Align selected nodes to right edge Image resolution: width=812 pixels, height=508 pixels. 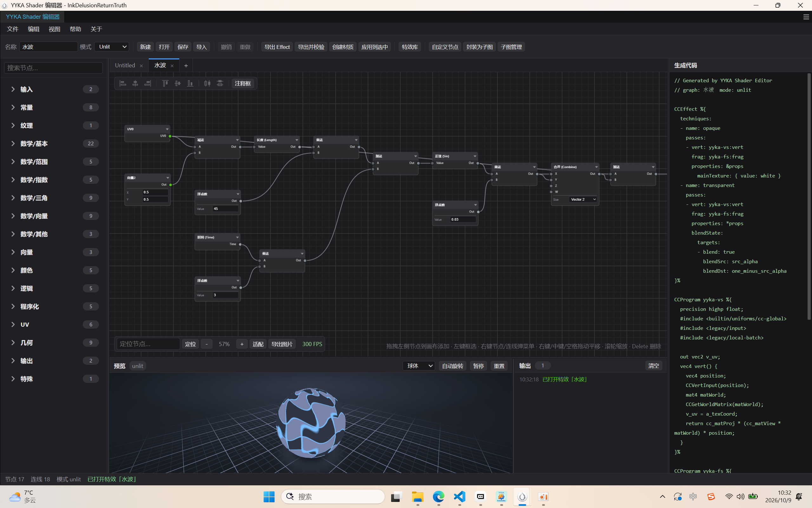(147, 83)
